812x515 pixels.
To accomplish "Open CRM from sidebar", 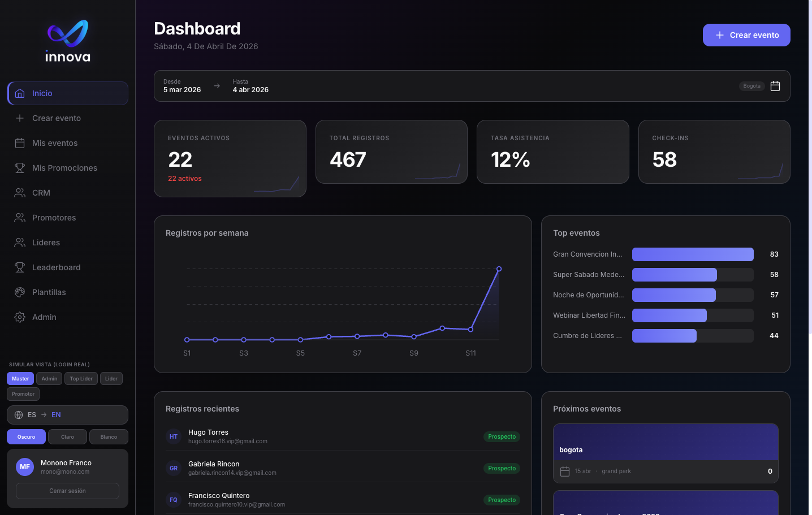I will (68, 193).
